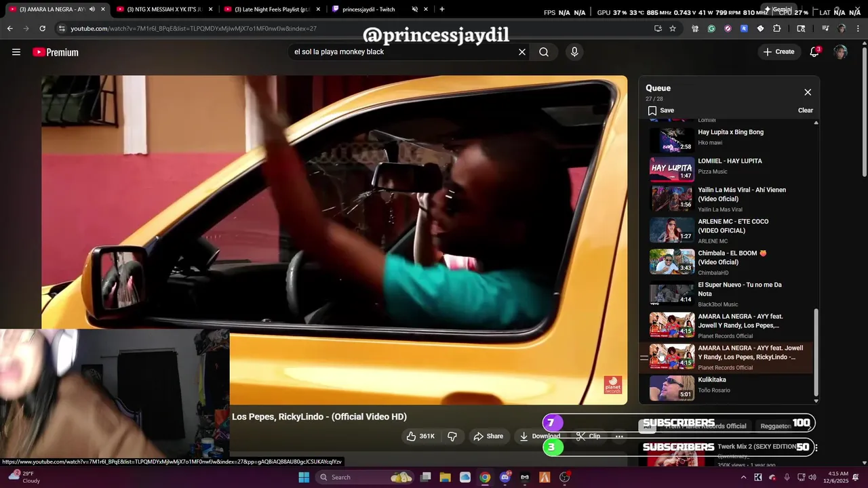The height and width of the screenshot is (488, 868).
Task: Play Chimbala - EL BOOM from queue
Action: click(x=726, y=262)
